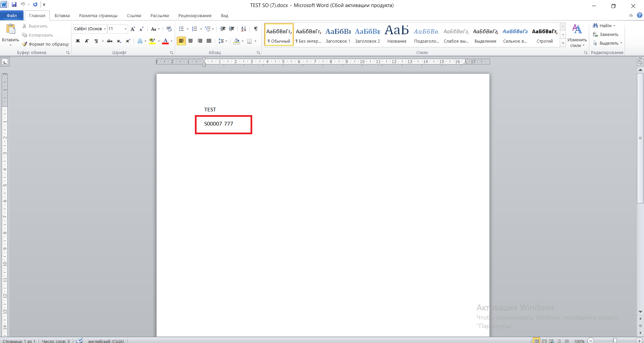Toggle align text right
Viewport: 644px width, 343px height.
pyautogui.click(x=200, y=41)
